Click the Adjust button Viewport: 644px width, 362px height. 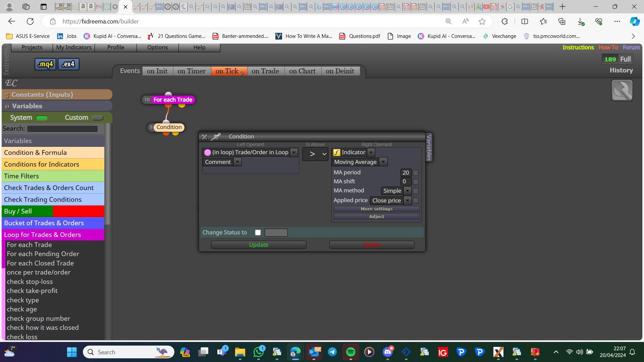(377, 217)
